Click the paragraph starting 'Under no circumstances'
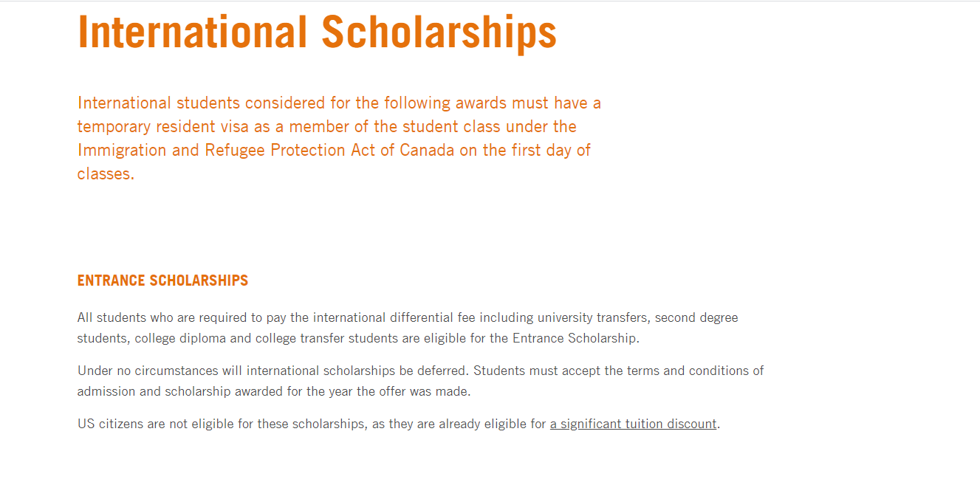Screen dimensions: 980x485 point(420,381)
